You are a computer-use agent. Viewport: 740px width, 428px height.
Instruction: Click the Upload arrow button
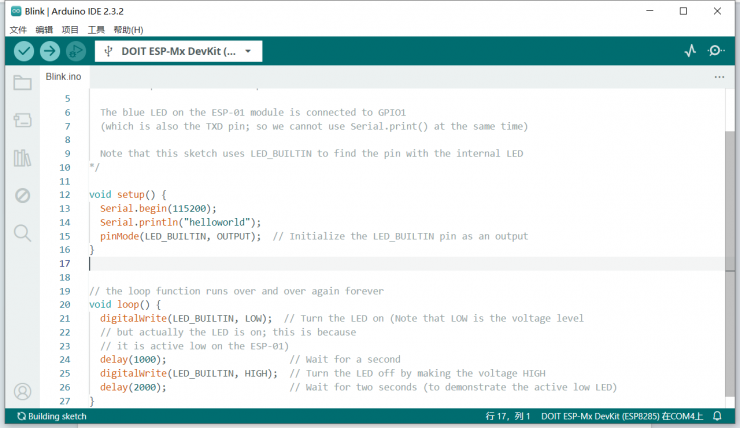click(50, 51)
